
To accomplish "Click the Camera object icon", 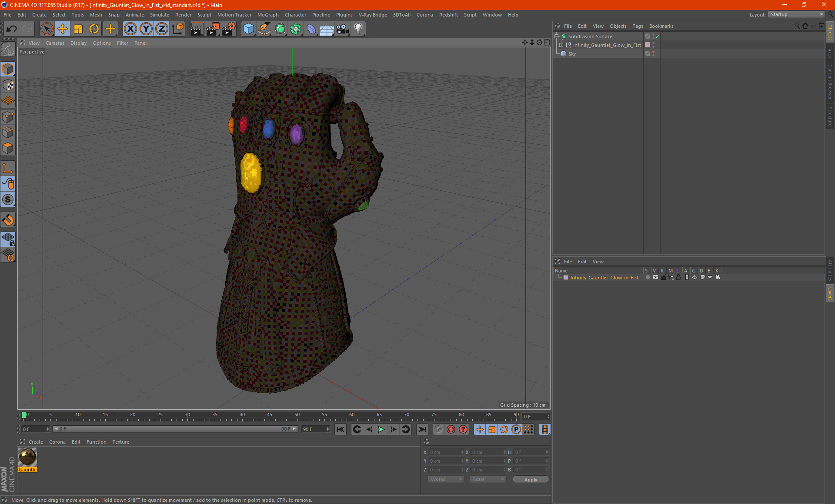I will tap(343, 29).
